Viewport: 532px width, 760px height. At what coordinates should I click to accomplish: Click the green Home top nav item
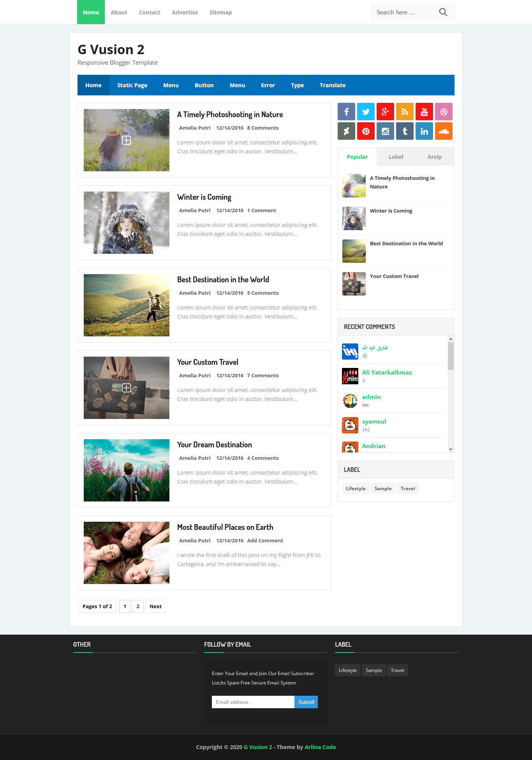91,12
